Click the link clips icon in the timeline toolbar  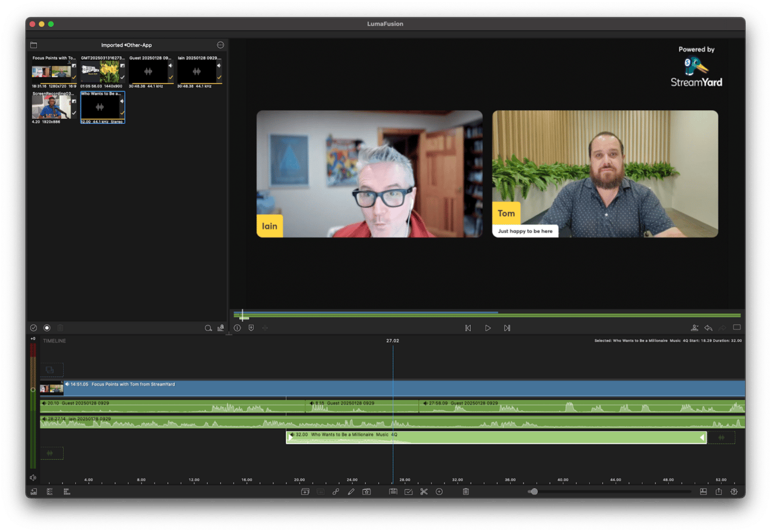pos(335,492)
